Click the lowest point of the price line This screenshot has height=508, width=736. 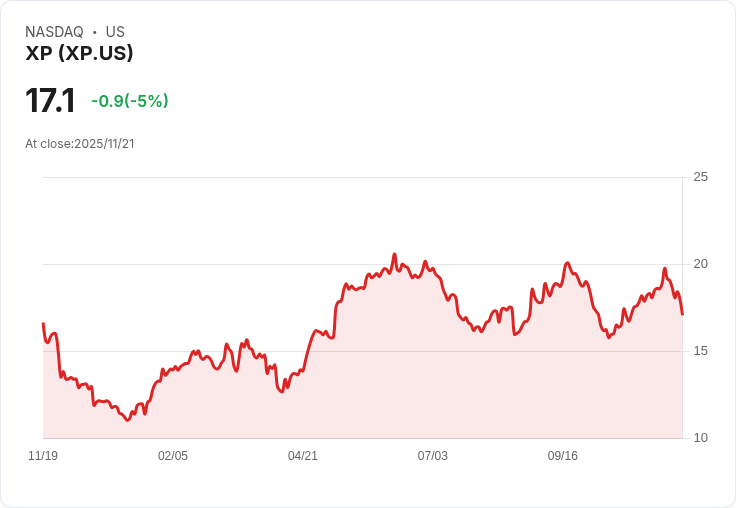[x=127, y=421]
